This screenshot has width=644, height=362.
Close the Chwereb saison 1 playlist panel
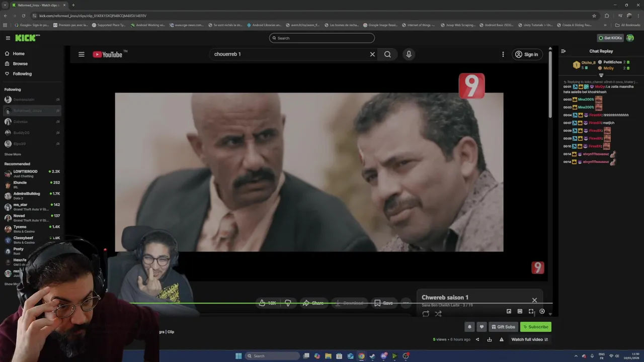click(x=534, y=300)
